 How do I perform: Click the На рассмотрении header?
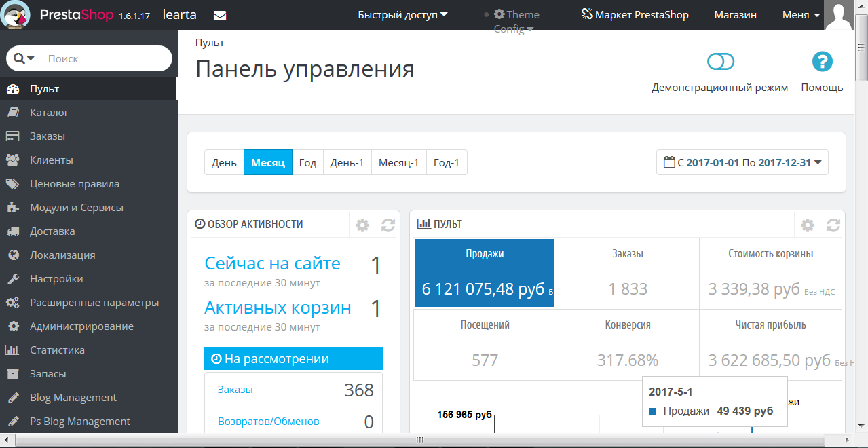coord(293,359)
